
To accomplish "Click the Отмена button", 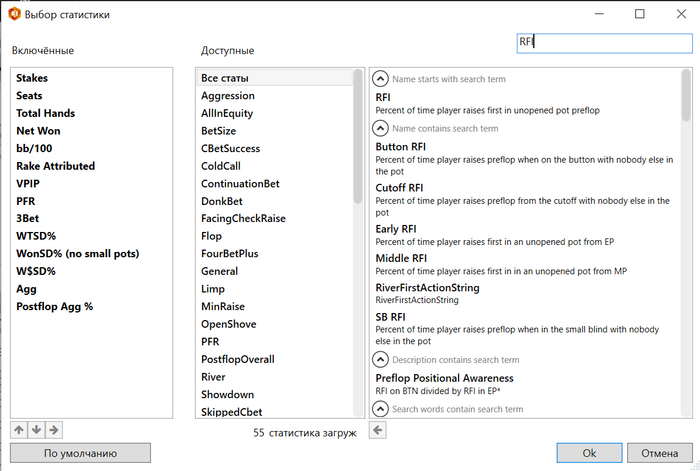I will 652,453.
